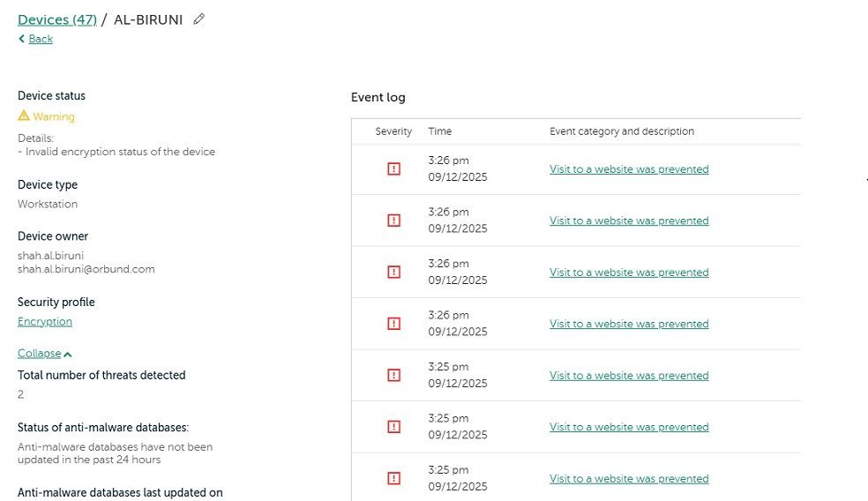Viewport: 868px width, 501px height.
Task: Click the pencil edit icon beside AL-BIRUNI
Action: tap(198, 19)
